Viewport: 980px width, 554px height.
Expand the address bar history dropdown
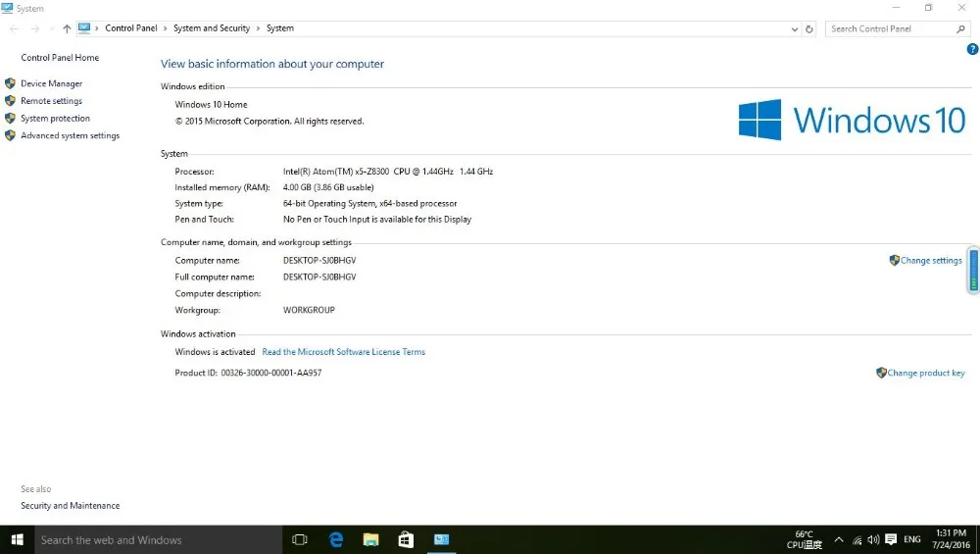coord(795,29)
